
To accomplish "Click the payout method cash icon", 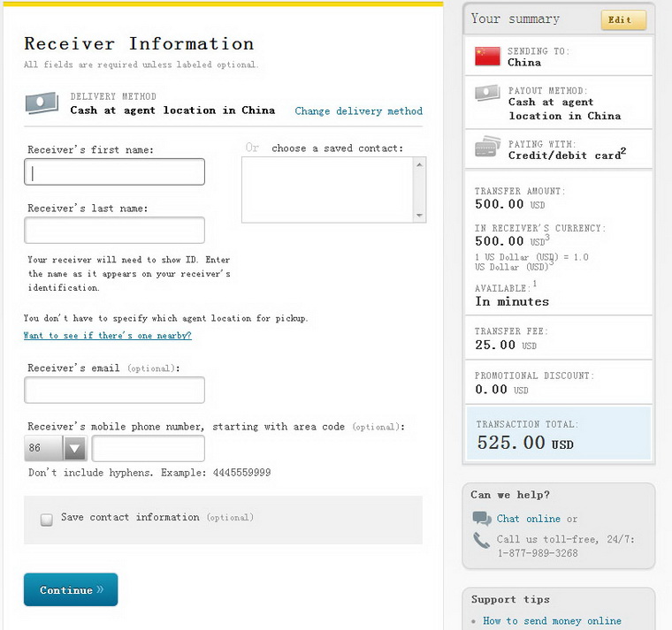I will (487, 93).
